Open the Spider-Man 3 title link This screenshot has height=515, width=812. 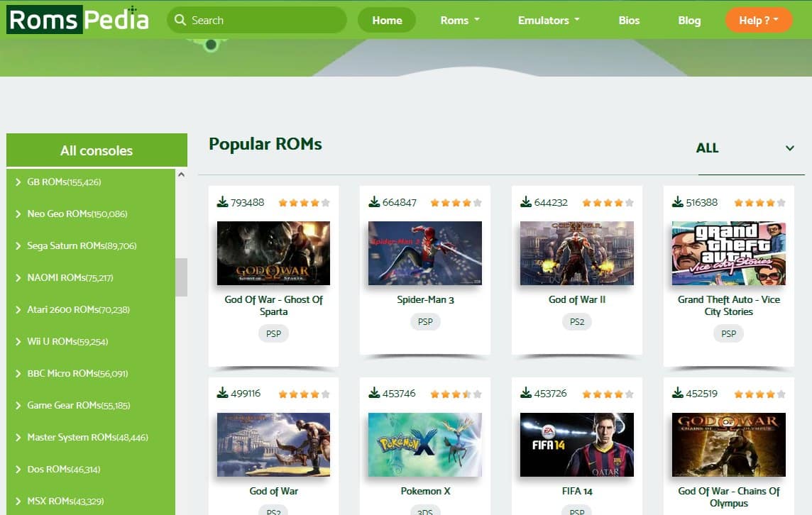[425, 299]
